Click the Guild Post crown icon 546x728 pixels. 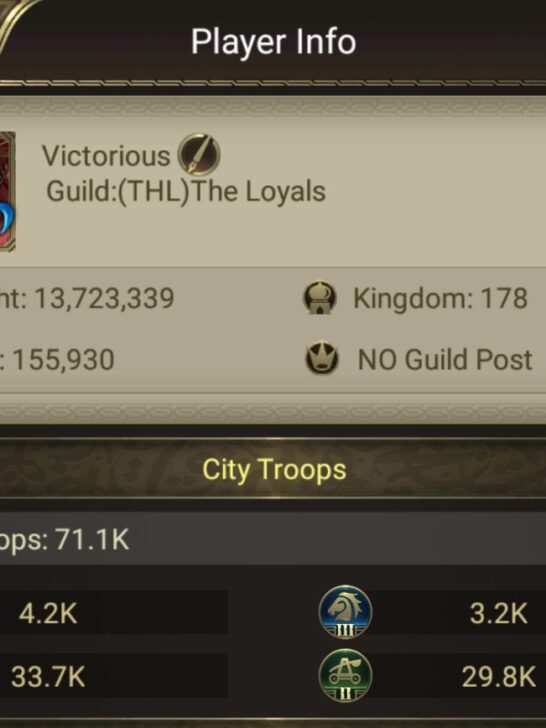[321, 359]
